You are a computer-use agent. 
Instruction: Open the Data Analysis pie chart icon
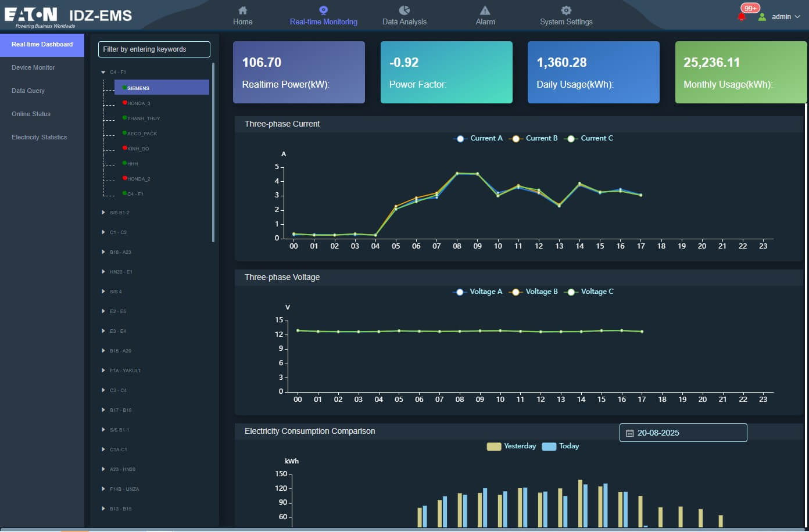(x=404, y=10)
